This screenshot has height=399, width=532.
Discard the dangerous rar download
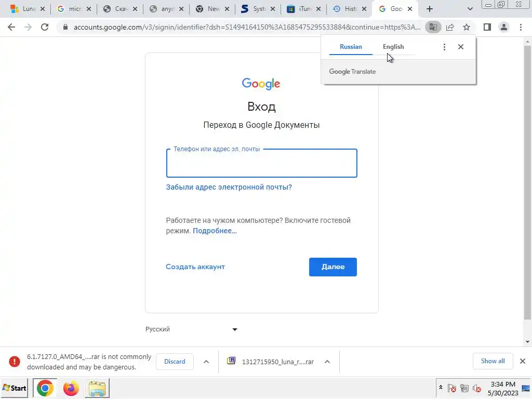tap(175, 362)
